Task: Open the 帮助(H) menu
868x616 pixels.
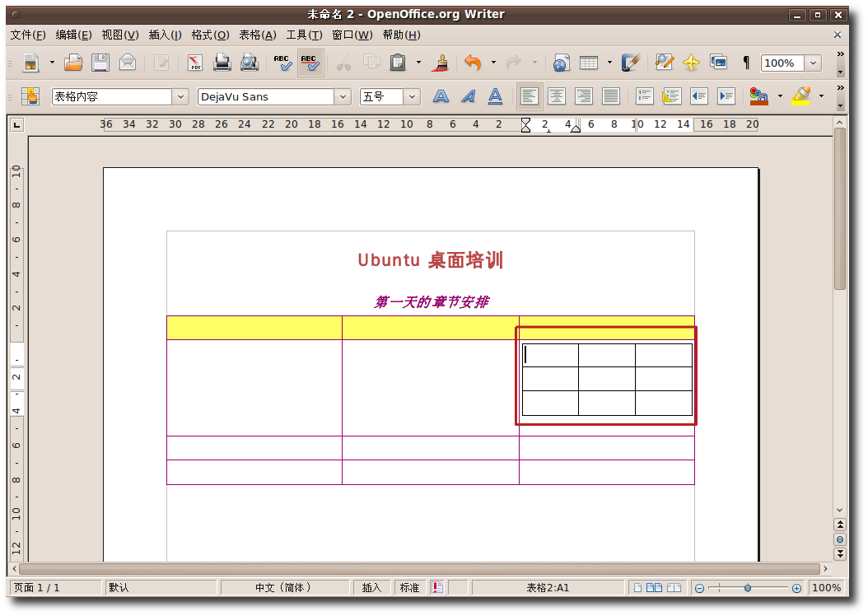Action: coord(401,35)
